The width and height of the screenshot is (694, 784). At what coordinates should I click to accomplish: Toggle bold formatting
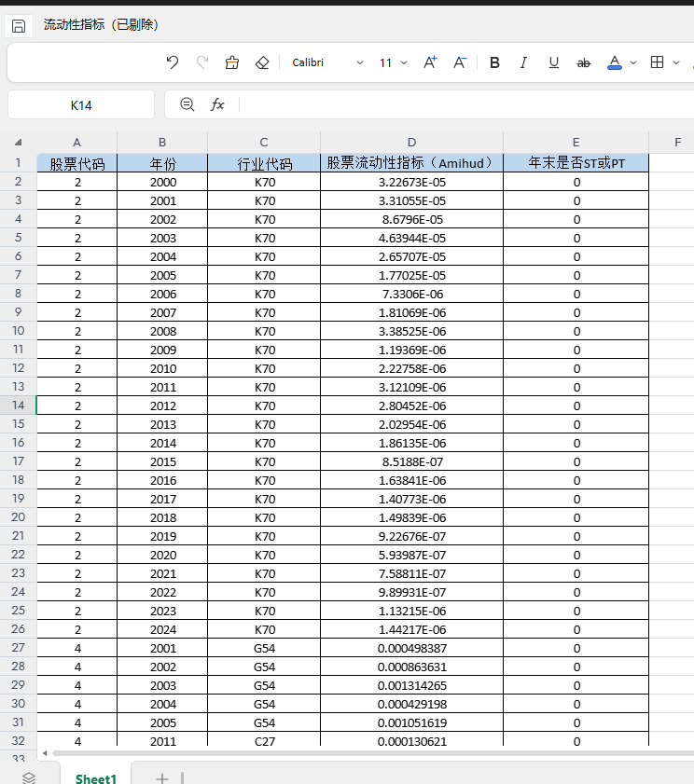[x=494, y=62]
